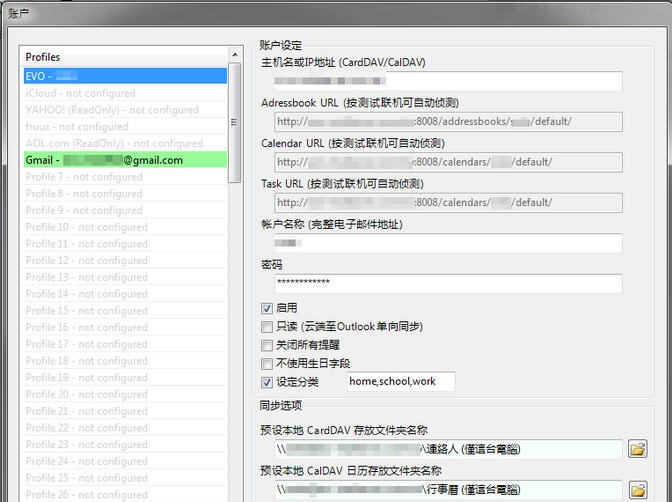The image size is (672, 502).
Task: Focus the hostname or IP address field
Action: (448, 81)
